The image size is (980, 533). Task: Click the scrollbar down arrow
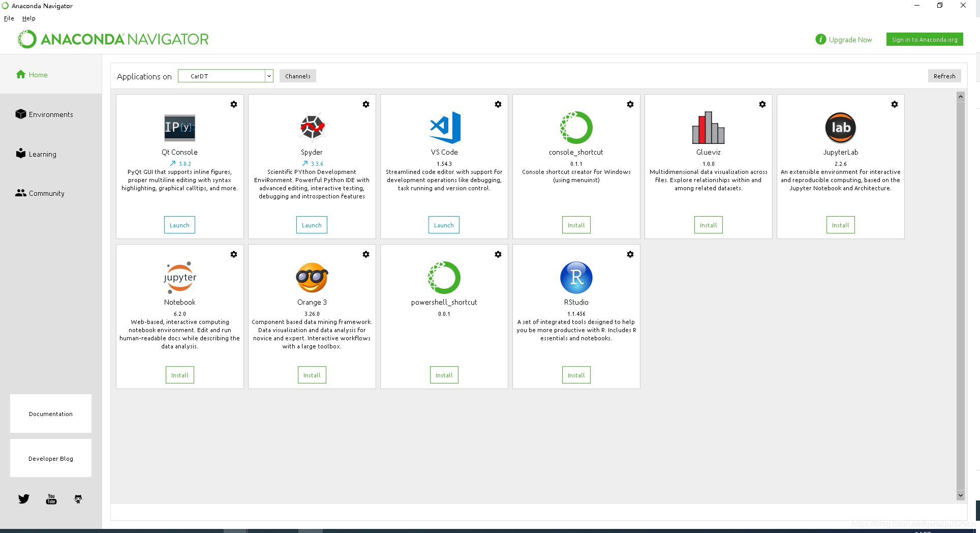point(961,495)
